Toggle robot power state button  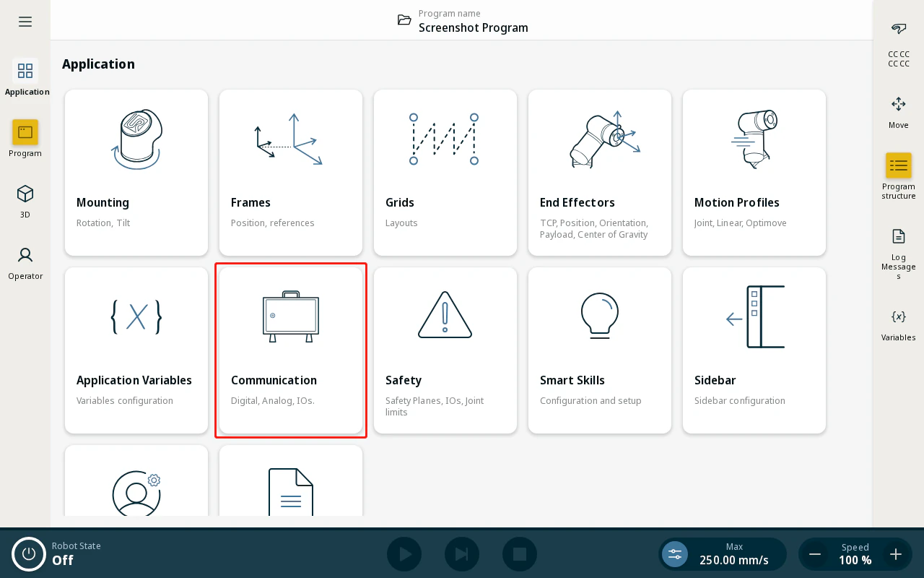(x=29, y=554)
